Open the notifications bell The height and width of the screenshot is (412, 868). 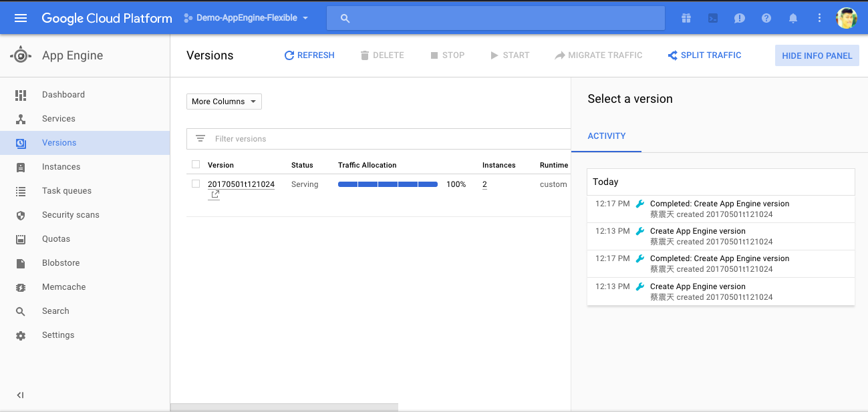(793, 18)
